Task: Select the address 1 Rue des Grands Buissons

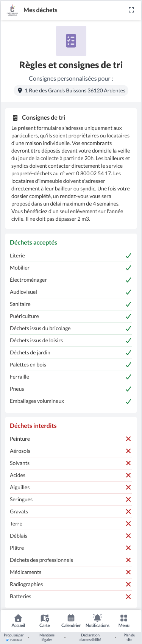Action: pyautogui.click(x=71, y=91)
